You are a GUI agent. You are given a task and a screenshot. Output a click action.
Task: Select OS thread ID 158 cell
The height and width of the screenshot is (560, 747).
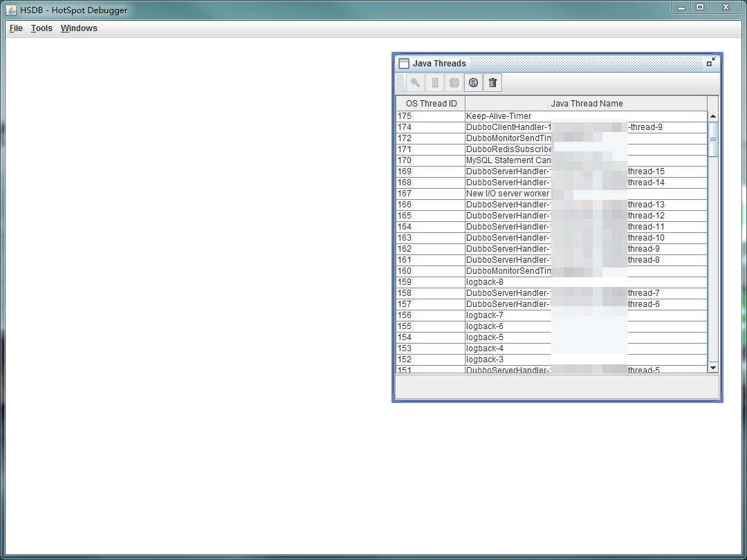coord(431,293)
